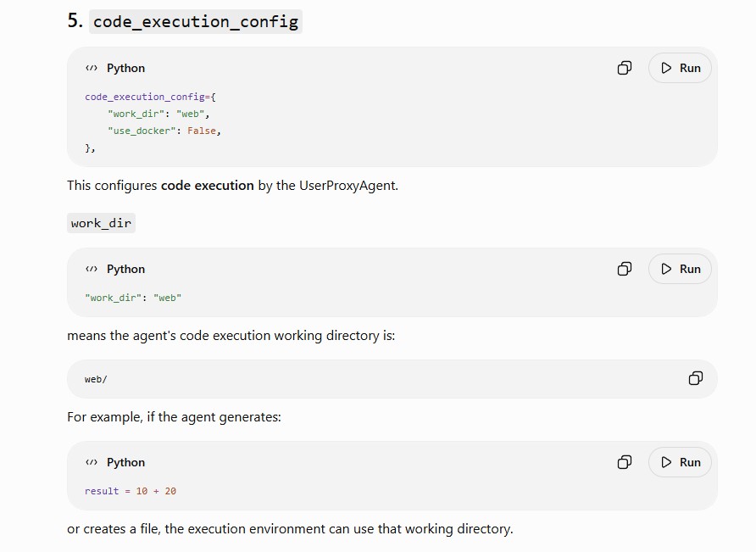Click the bold words code execution

[x=208, y=186]
